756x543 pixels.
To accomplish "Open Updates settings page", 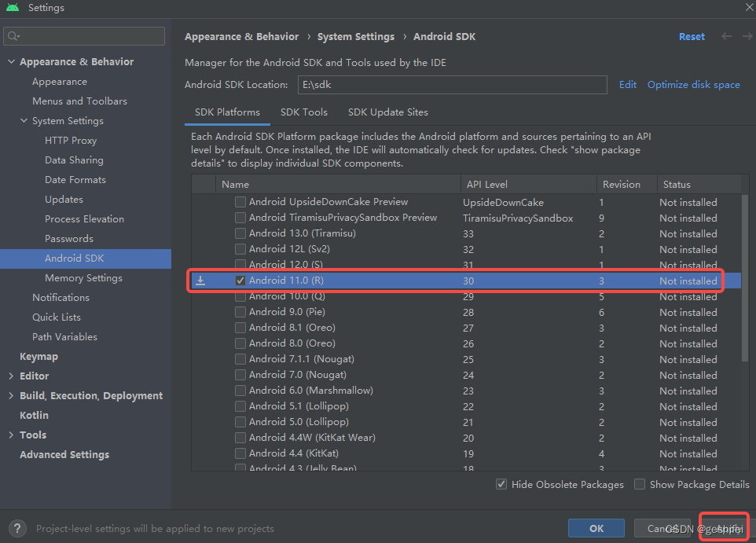I will pyautogui.click(x=64, y=200).
